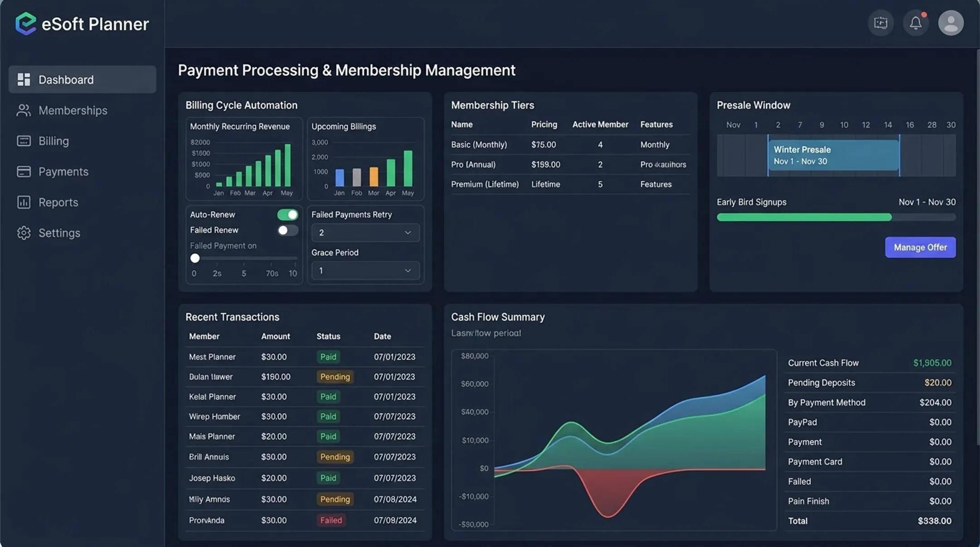Click the Amount column header in transactions
Screen dimensions: 980x547
(275, 336)
